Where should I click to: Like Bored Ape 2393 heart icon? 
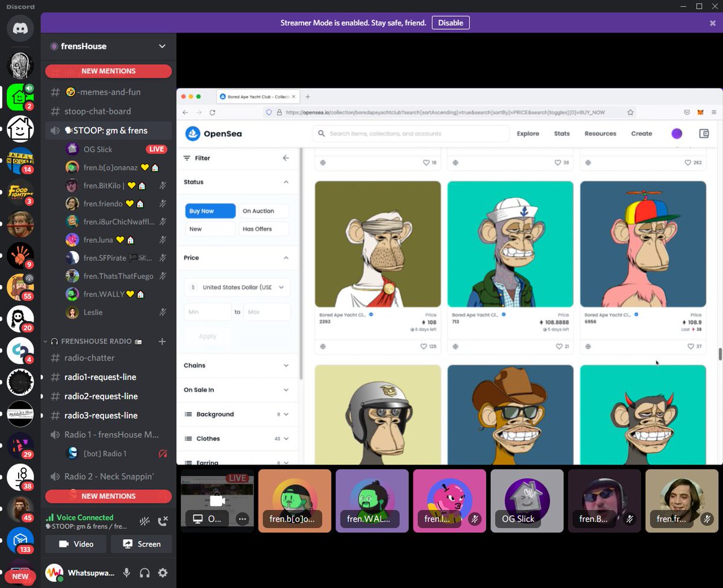pos(424,346)
